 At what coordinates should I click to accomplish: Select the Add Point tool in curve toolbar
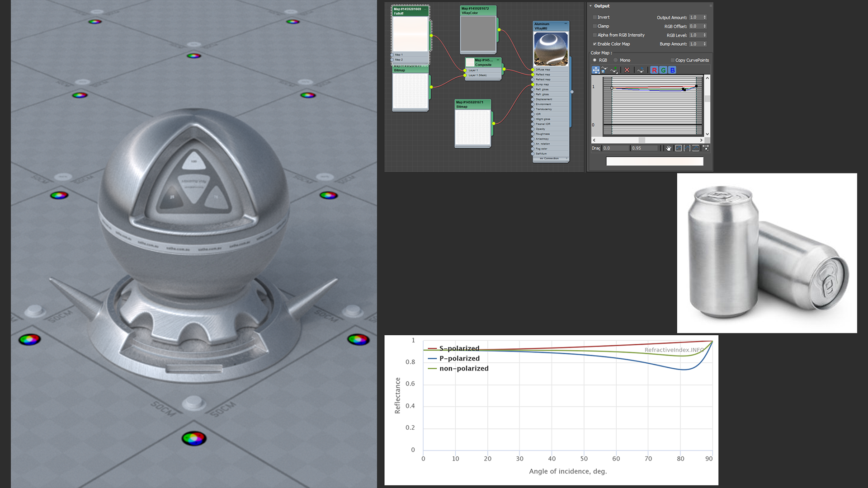[x=614, y=70]
